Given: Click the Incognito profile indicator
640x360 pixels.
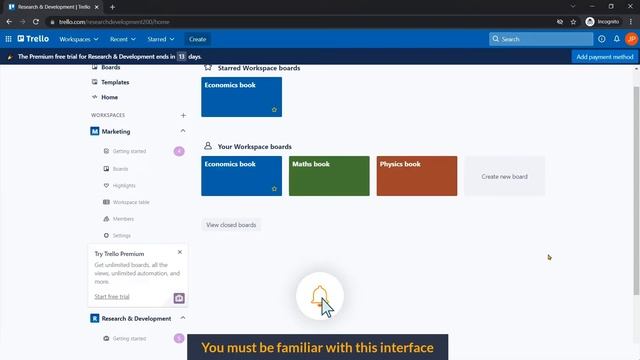Looking at the screenshot, I should pos(602,22).
